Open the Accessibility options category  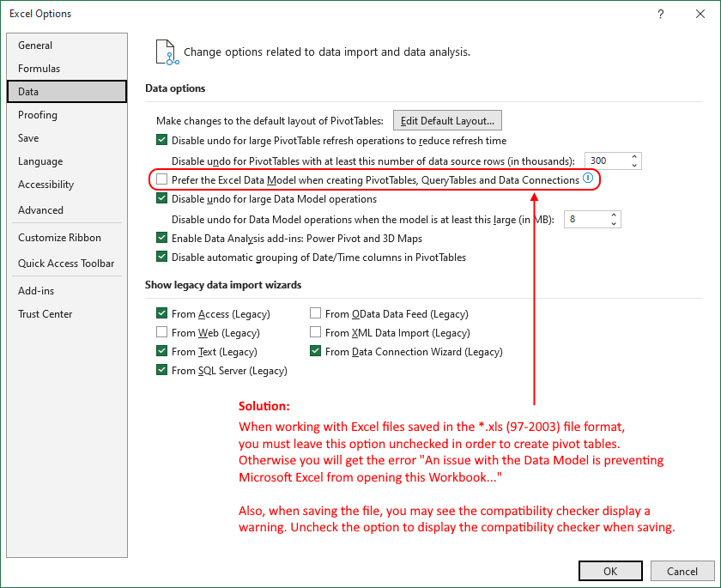(67, 185)
